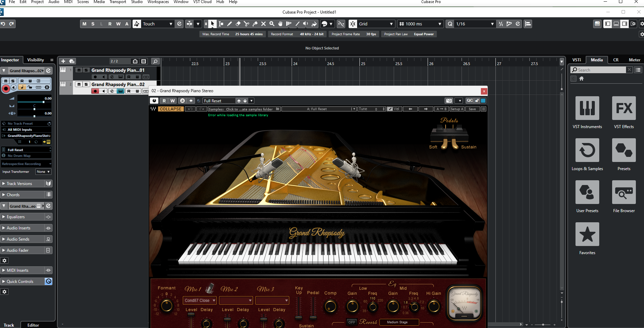Select the Erase tool
This screenshot has width=644, height=328.
click(238, 24)
